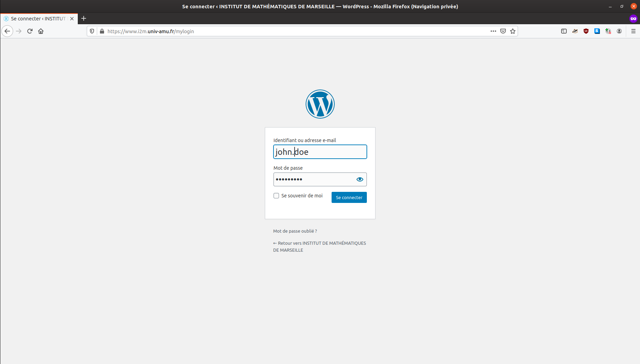Open the Firefox account avatar icon
This screenshot has width=640, height=364.
tap(619, 31)
